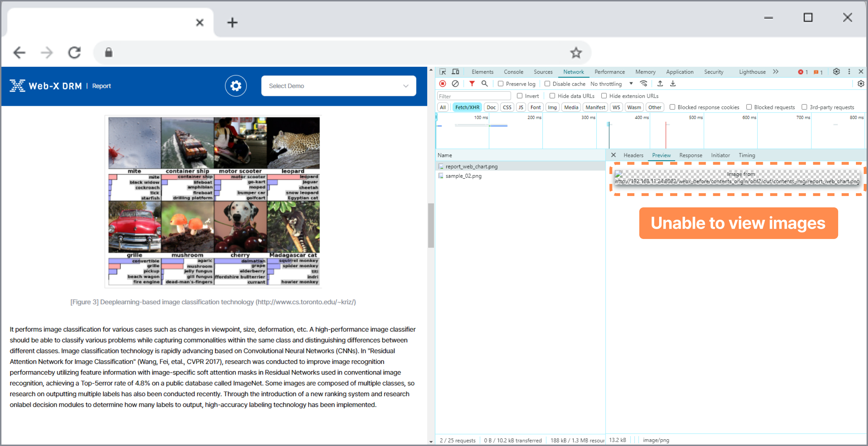Click the page vertical scrollbar thumb

point(431,225)
